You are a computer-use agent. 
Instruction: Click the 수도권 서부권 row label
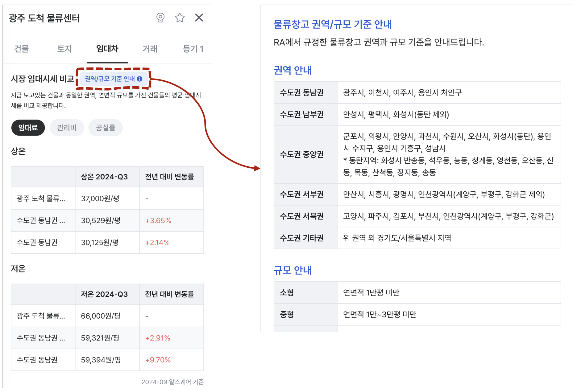pyautogui.click(x=302, y=194)
